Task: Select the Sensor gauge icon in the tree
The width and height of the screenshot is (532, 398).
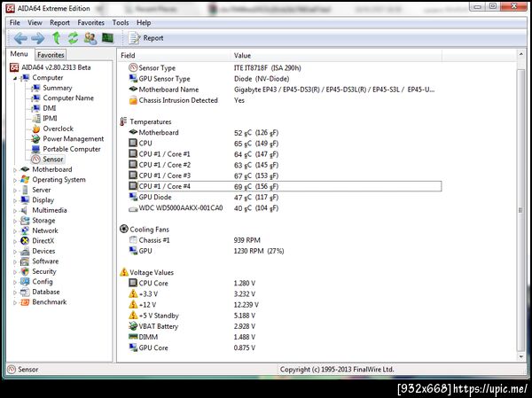Action: pos(35,160)
